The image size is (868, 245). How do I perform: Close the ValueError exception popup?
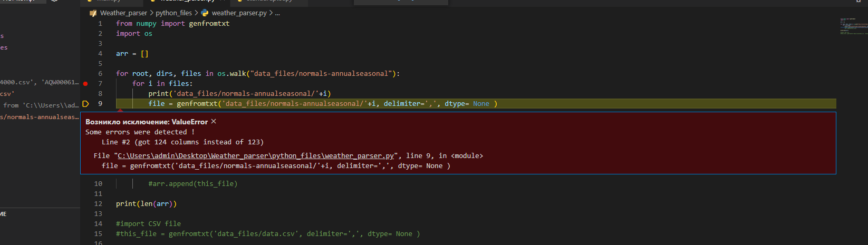tap(214, 122)
